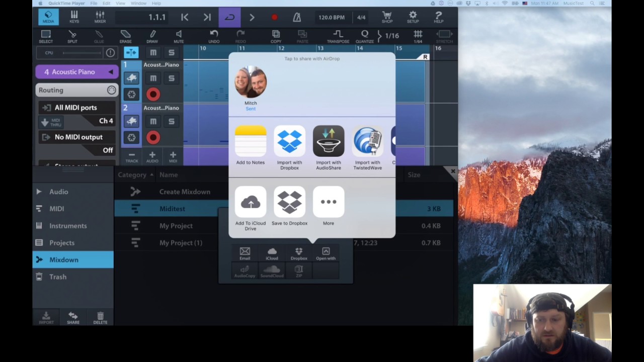Open the Transpose function

338,36
